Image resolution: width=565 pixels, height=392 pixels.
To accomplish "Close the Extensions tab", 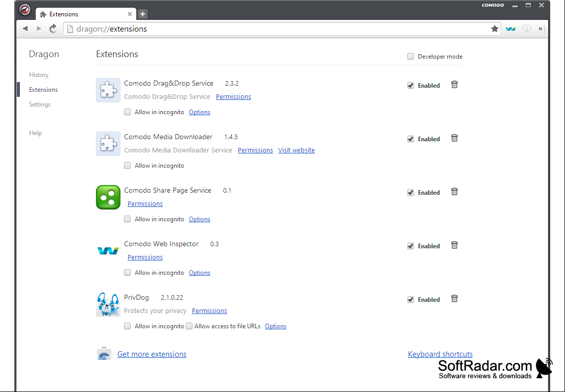I will (x=130, y=14).
